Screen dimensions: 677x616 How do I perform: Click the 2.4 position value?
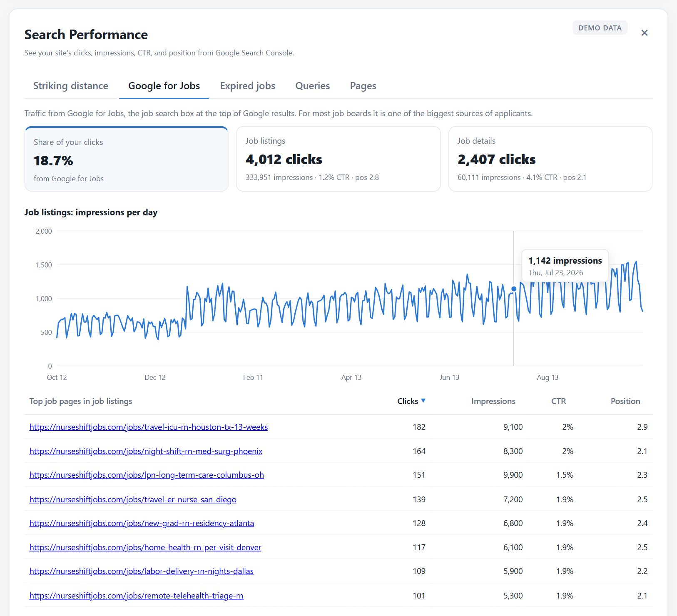pos(642,523)
